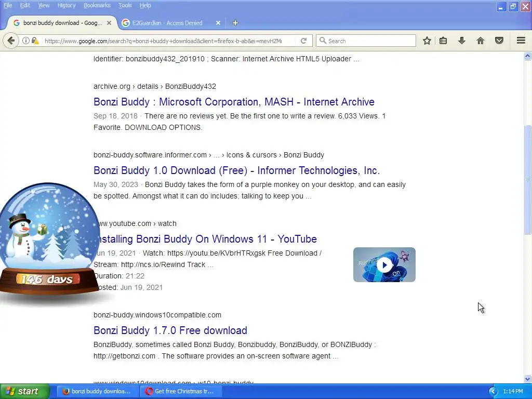Open Bonzi Buddy 1.0 Download Informer link

236,170
